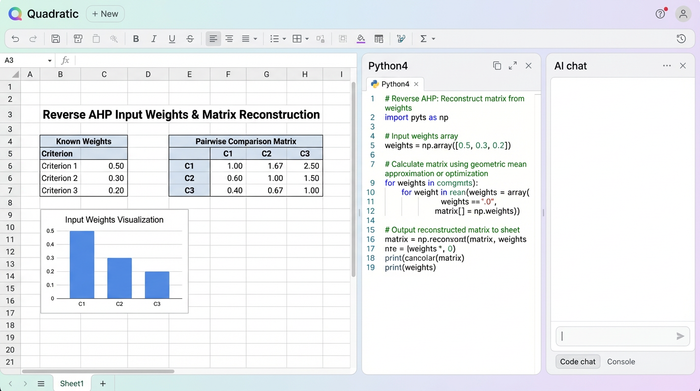Align cell text center

tap(229, 39)
